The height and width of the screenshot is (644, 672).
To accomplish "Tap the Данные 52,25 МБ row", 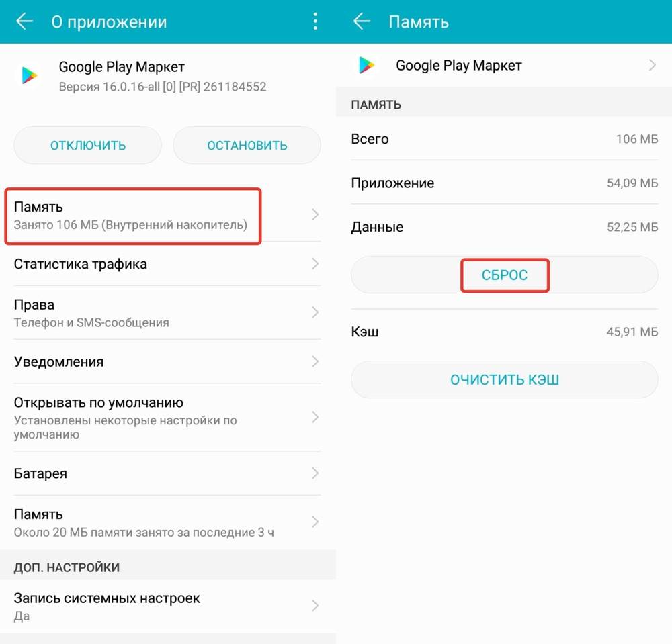I will [504, 227].
